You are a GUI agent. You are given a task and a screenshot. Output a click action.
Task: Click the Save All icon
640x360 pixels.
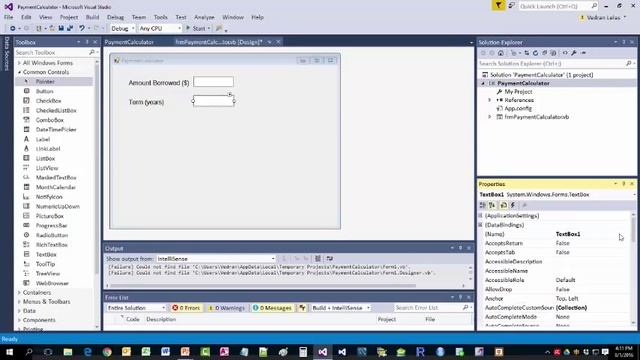(70, 28)
